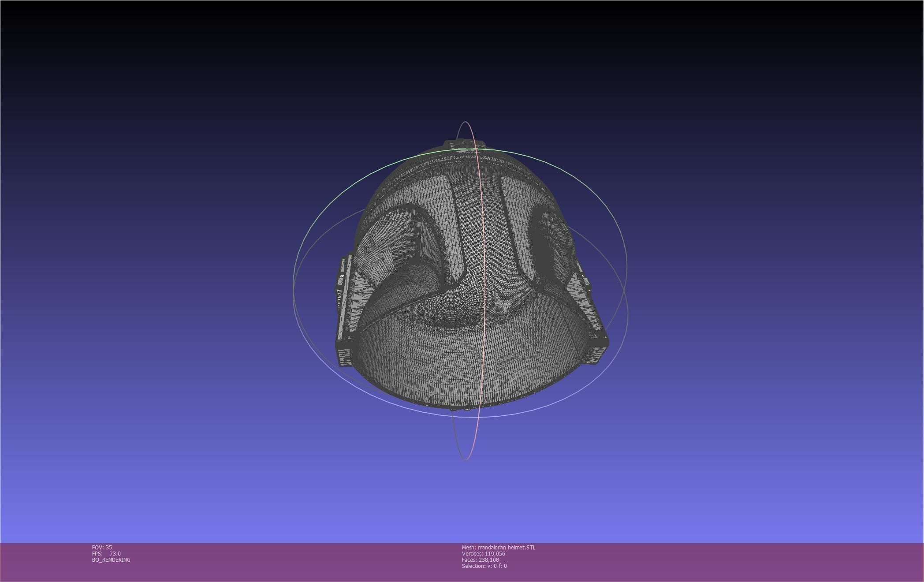The image size is (924, 582).
Task: Click the 'Faces: 238,108' info line
Action: click(x=480, y=560)
